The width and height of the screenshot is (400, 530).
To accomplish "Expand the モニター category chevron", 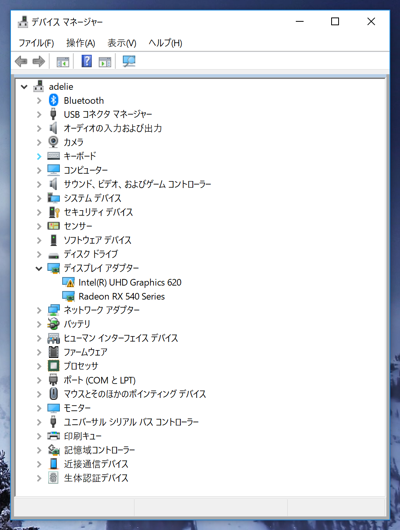I will coord(39,408).
